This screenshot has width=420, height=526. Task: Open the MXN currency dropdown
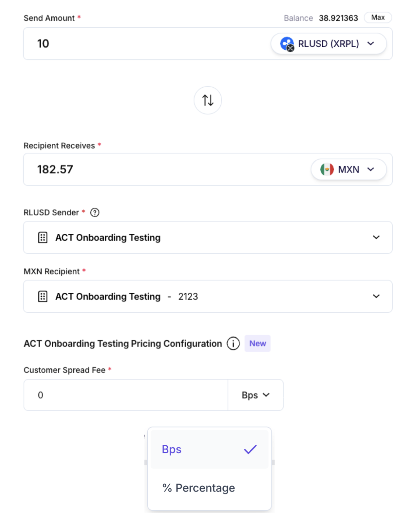point(349,169)
